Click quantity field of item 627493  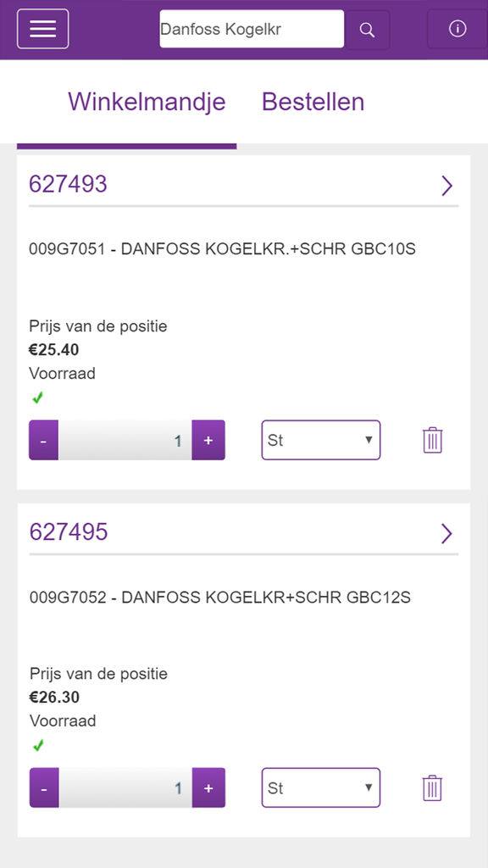[125, 440]
